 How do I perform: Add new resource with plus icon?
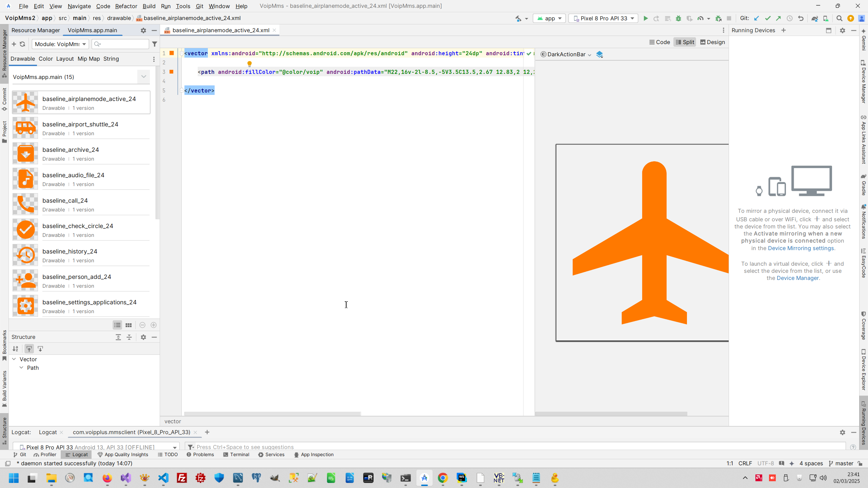[x=14, y=44]
